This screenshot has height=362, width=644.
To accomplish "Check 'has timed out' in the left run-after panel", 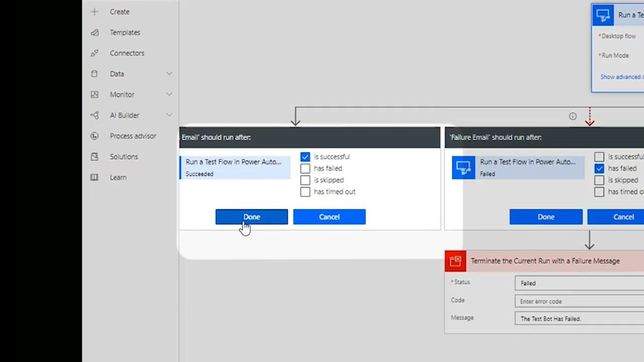I will pos(305,192).
